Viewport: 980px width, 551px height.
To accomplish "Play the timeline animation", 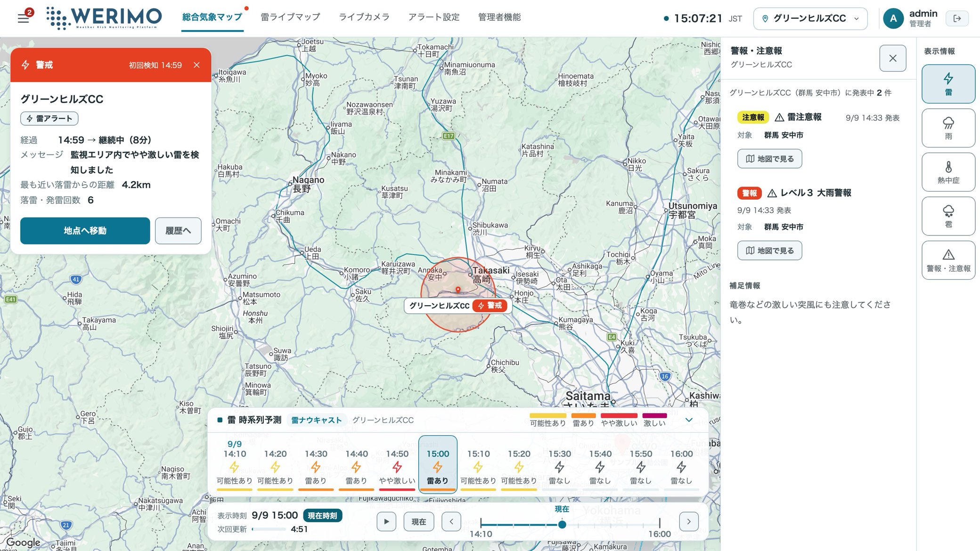I will [x=386, y=521].
